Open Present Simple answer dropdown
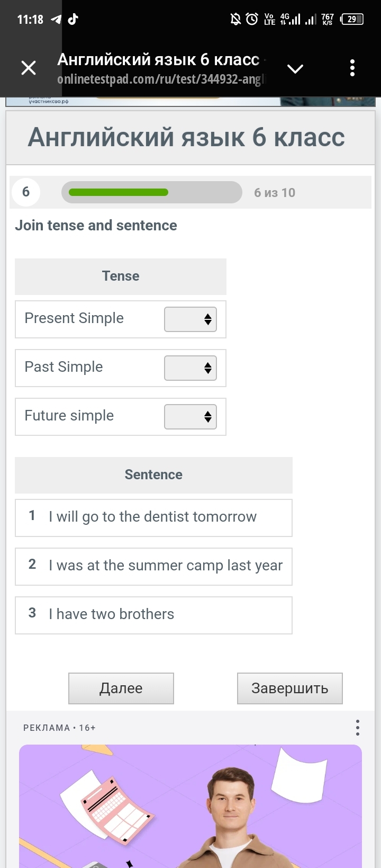The height and width of the screenshot is (868, 381). pos(190,319)
